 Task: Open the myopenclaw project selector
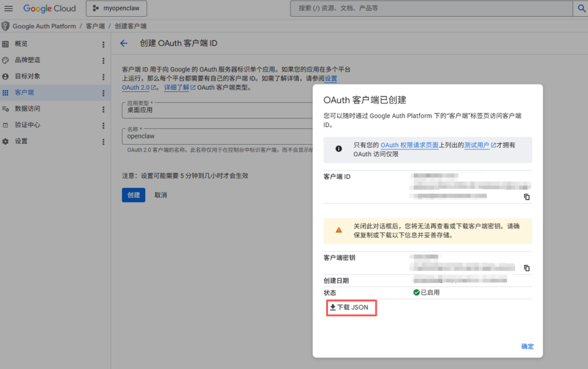click(x=116, y=8)
